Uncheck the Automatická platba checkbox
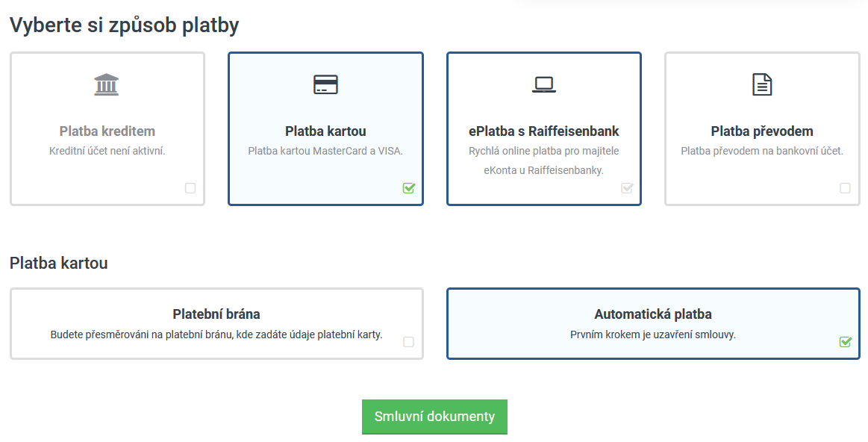Viewport: 868px width, 442px height. 845,342
